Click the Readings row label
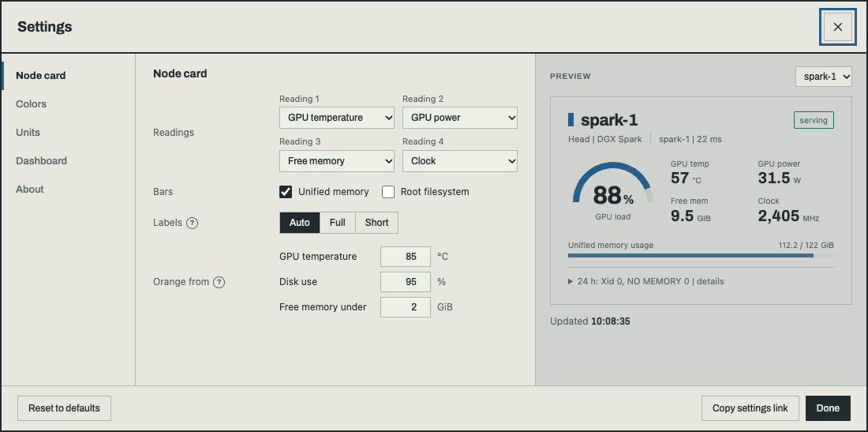868x432 pixels. (x=174, y=133)
